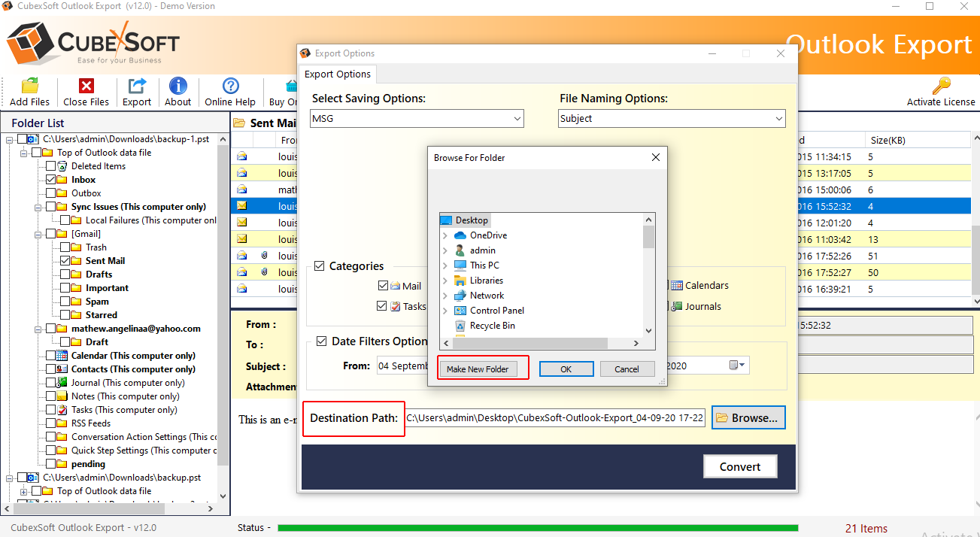Screen dimensions: 980x537
Task: Click OK in Browse For Folder
Action: coord(566,369)
